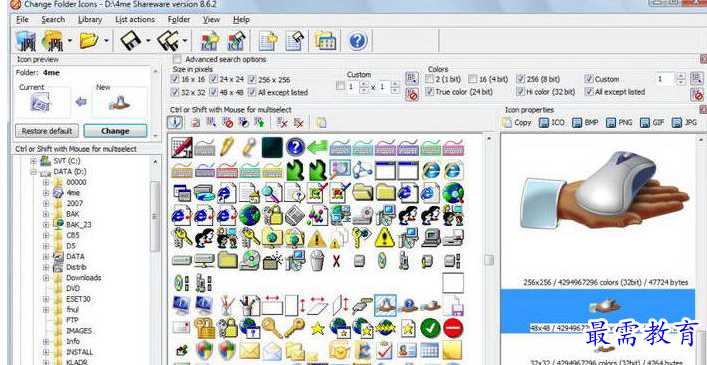Save icon as ICO

(x=552, y=122)
